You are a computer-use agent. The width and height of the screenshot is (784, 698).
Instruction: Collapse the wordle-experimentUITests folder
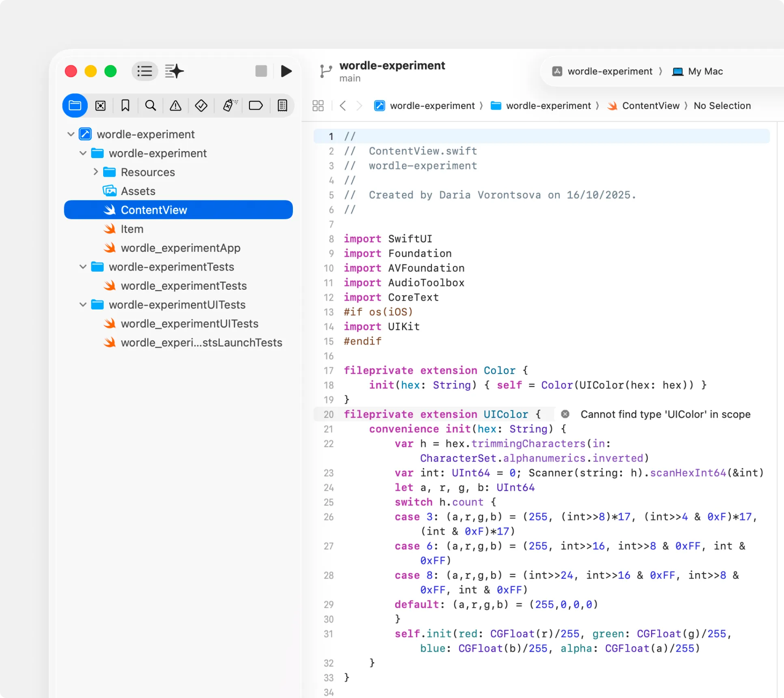83,304
